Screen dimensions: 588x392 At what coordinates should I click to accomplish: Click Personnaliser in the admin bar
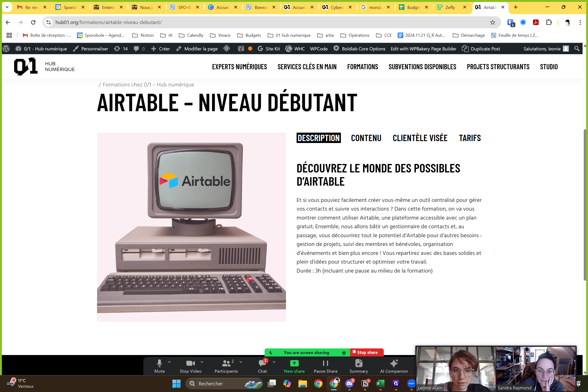[90, 49]
